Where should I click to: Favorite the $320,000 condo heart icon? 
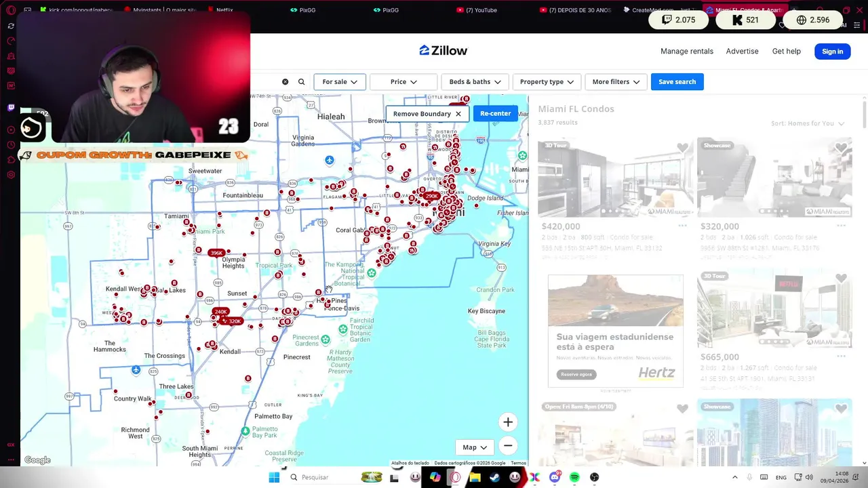tap(842, 148)
